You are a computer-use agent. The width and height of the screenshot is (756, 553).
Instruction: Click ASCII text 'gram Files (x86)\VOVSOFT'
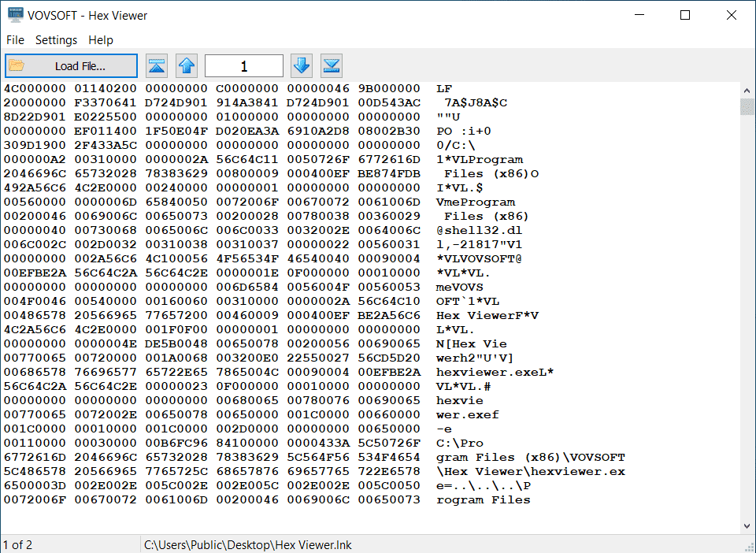(x=531, y=457)
